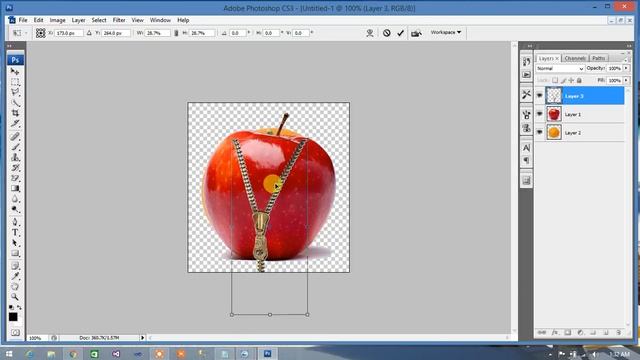This screenshot has width=640, height=360.
Task: Click the foreground color swatch
Action: [x=13, y=317]
